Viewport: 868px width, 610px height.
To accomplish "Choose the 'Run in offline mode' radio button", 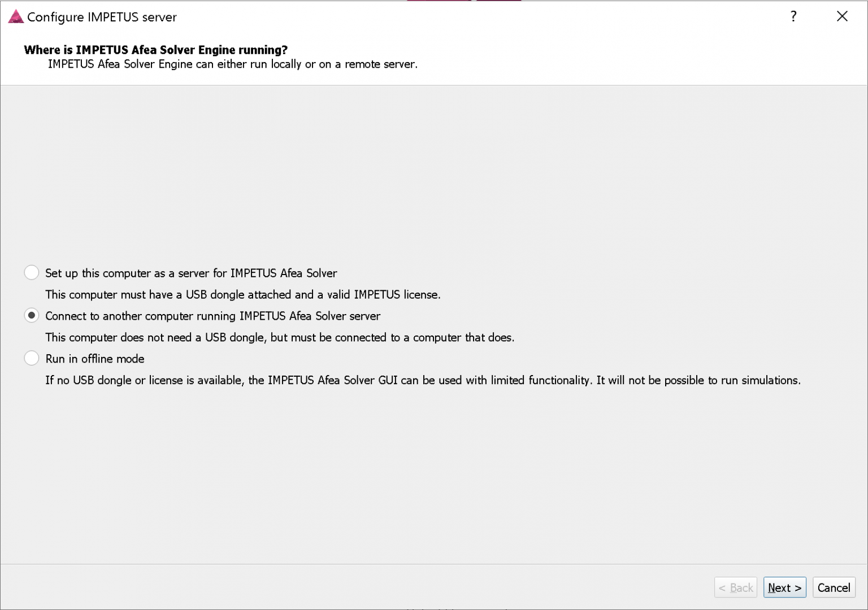I will click(x=32, y=359).
